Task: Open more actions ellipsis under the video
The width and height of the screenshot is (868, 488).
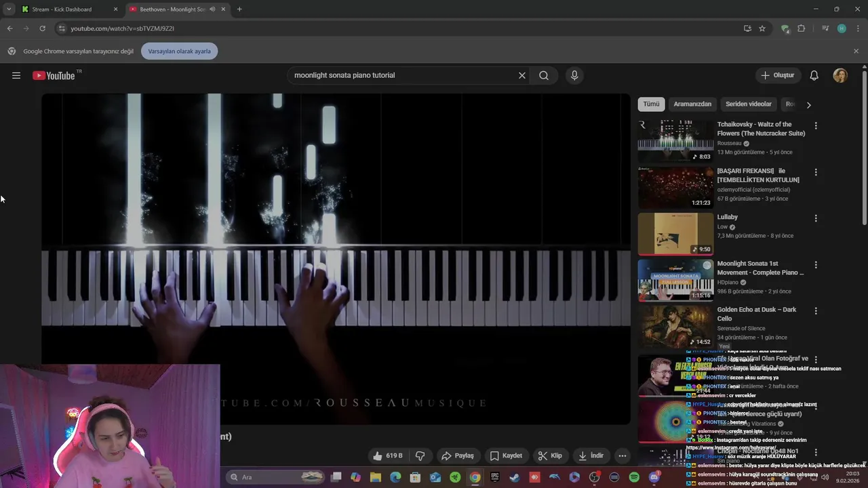Action: (x=622, y=455)
